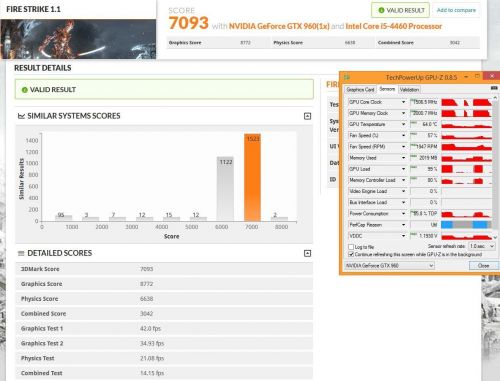Open the GPU Memory Clock sensor dropdown
This screenshot has height=381, width=500.
click(x=403, y=113)
